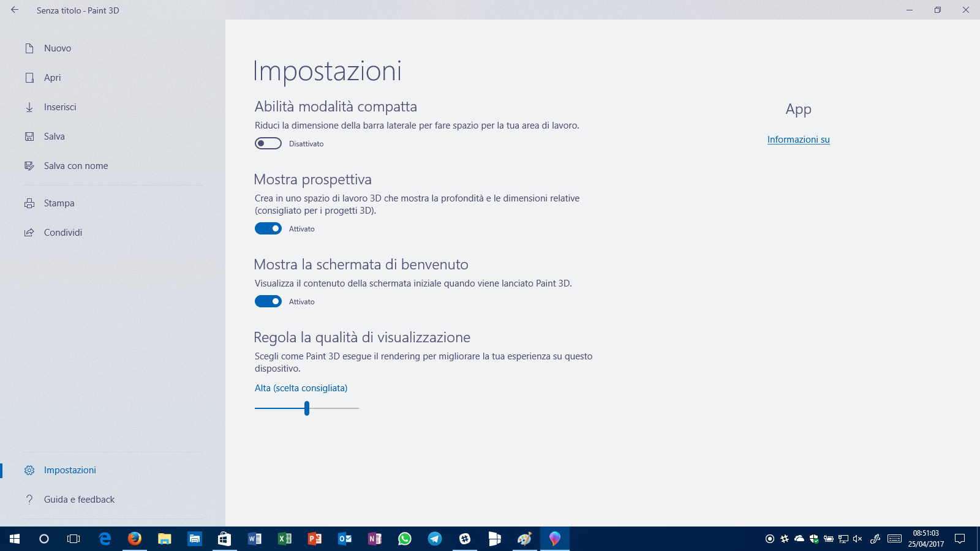
Task: Click the Abilità modalità compatta heading
Action: 336,107
